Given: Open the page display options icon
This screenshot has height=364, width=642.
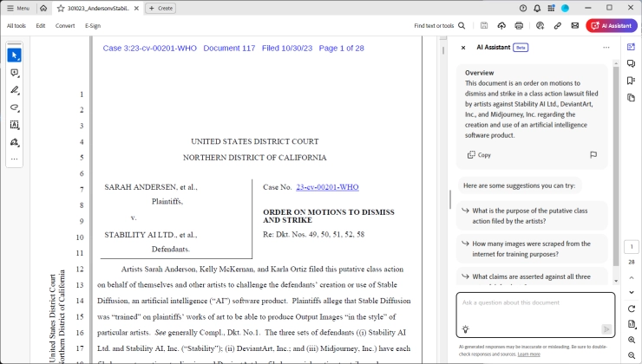Looking at the screenshot, I should pyautogui.click(x=632, y=324).
